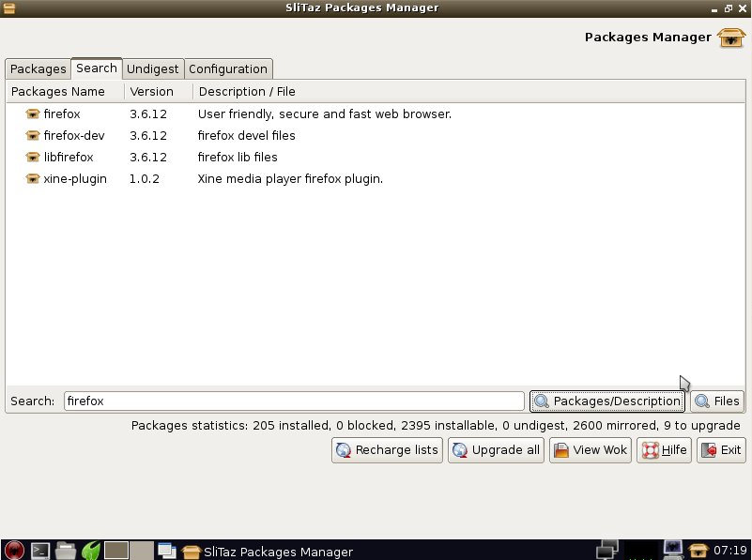Image resolution: width=752 pixels, height=560 pixels.
Task: Click the Search field containing firefox
Action: click(x=294, y=401)
